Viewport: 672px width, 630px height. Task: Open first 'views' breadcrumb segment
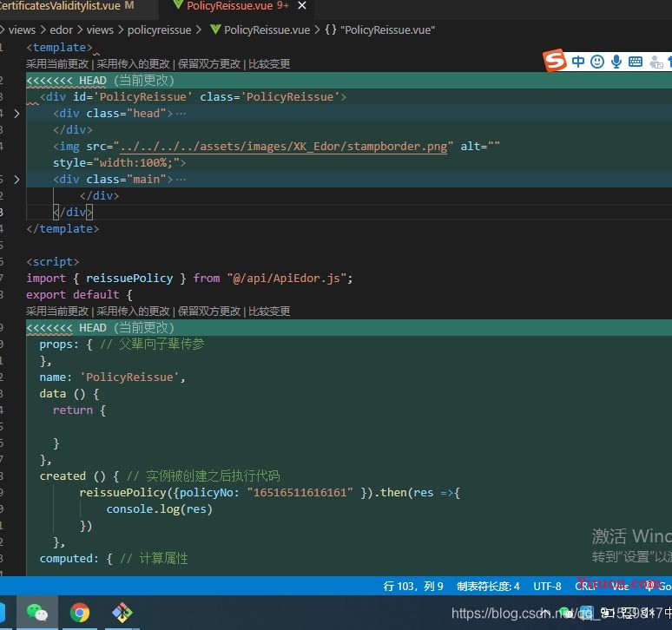[x=22, y=30]
